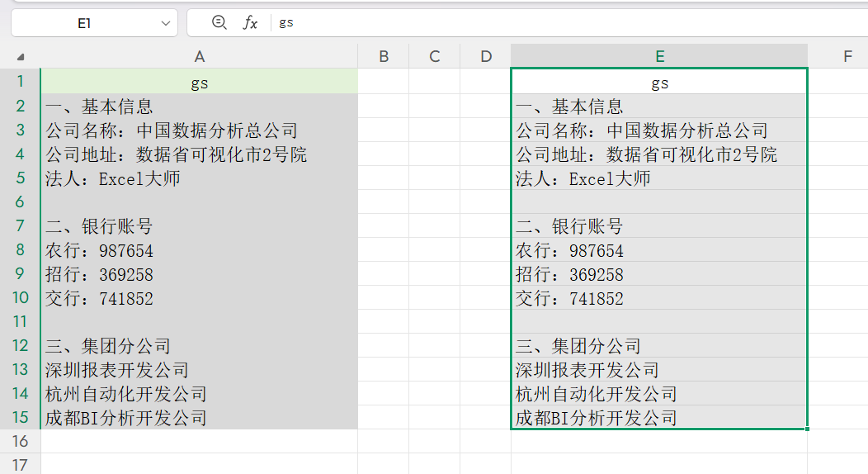Click column A cell 三、集团分公司
Image resolution: width=868 pixels, height=474 pixels.
pos(200,345)
